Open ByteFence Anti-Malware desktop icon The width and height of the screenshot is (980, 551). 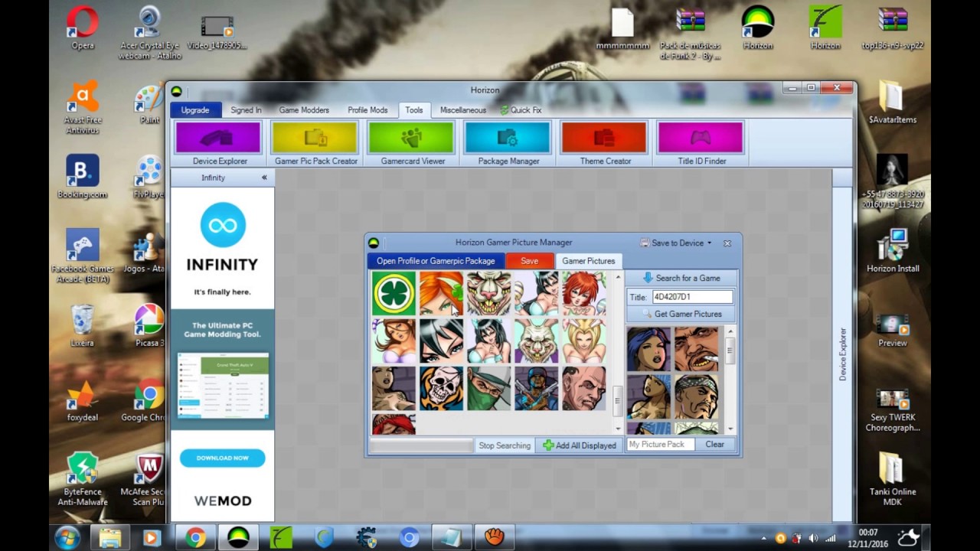[83, 478]
